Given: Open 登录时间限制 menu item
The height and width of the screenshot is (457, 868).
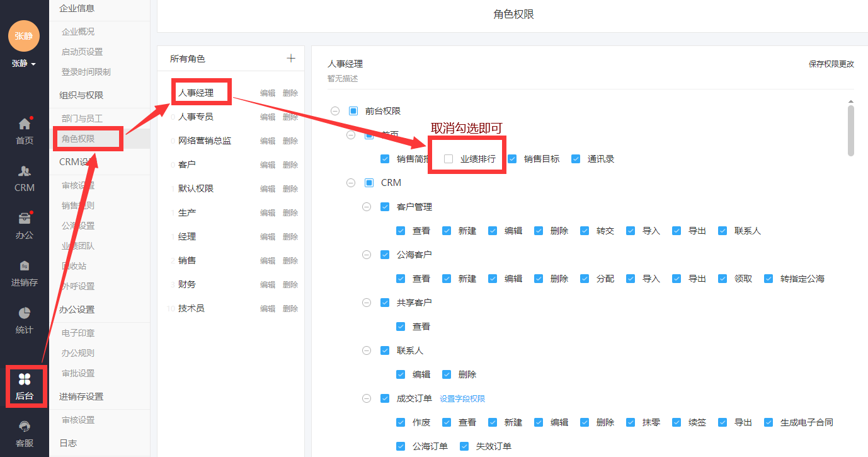Looking at the screenshot, I should (86, 72).
